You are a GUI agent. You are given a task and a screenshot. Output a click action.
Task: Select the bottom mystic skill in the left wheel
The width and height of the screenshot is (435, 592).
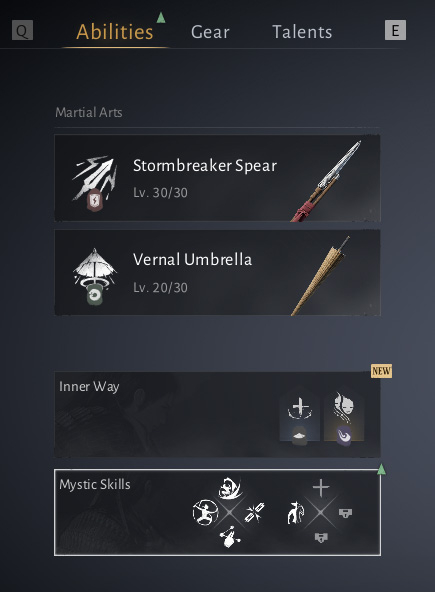pyautogui.click(x=230, y=536)
